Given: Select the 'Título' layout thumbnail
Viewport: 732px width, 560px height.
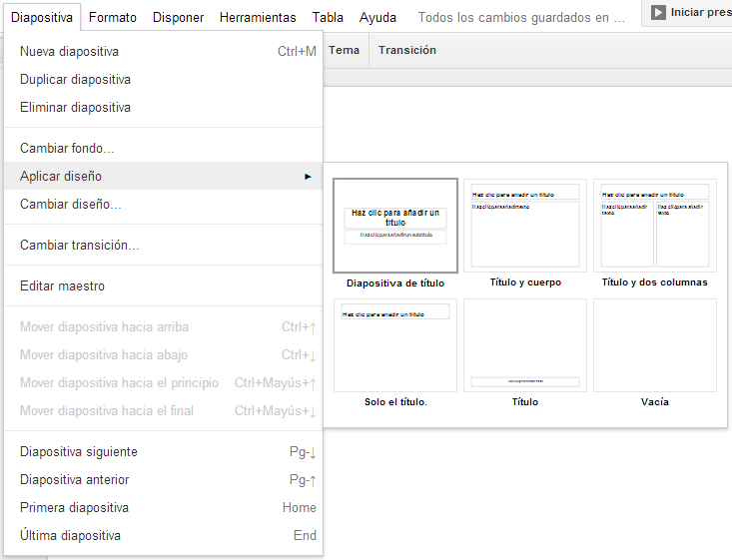Looking at the screenshot, I should [525, 345].
